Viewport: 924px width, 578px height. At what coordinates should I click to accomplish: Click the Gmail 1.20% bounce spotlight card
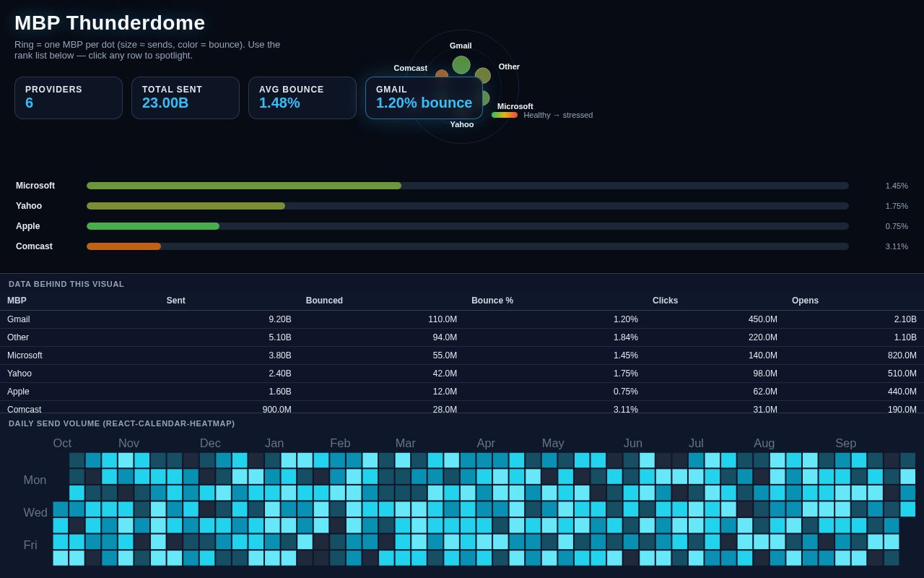click(x=424, y=98)
